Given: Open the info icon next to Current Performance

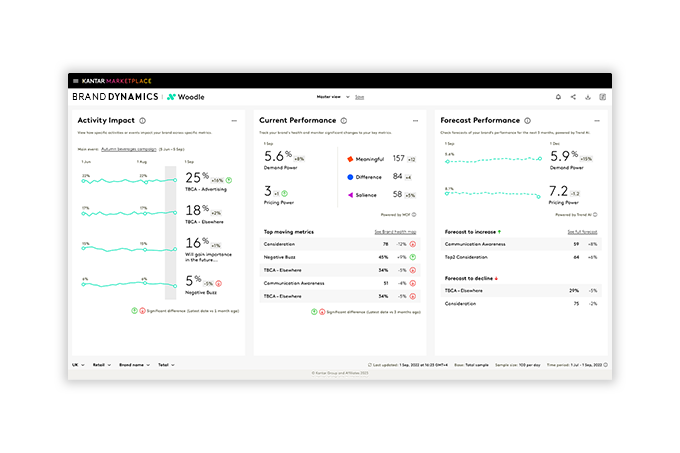Looking at the screenshot, I should (342, 120).
